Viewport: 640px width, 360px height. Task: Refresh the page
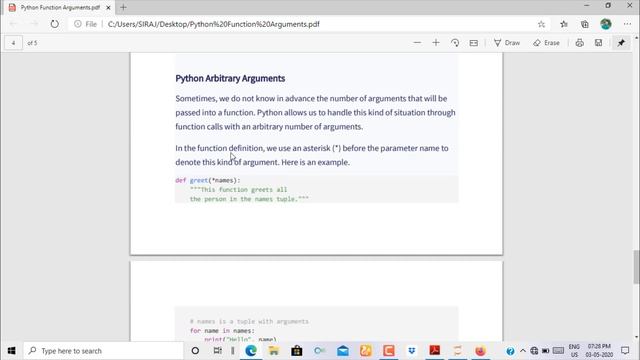(54, 24)
